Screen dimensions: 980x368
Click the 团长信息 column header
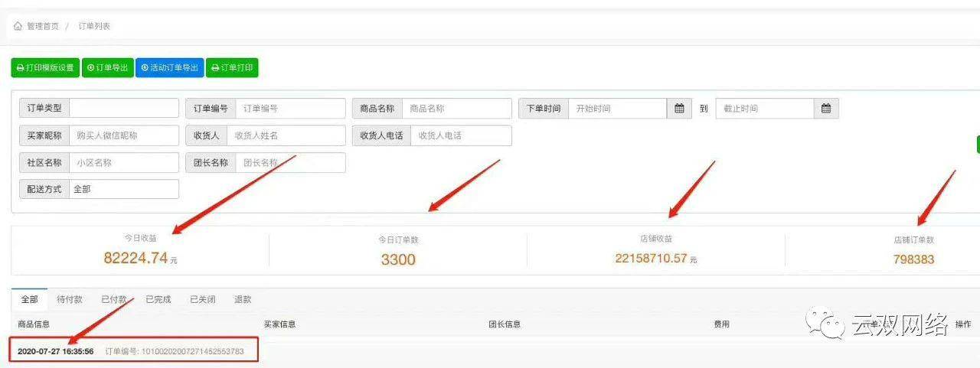coord(505,324)
